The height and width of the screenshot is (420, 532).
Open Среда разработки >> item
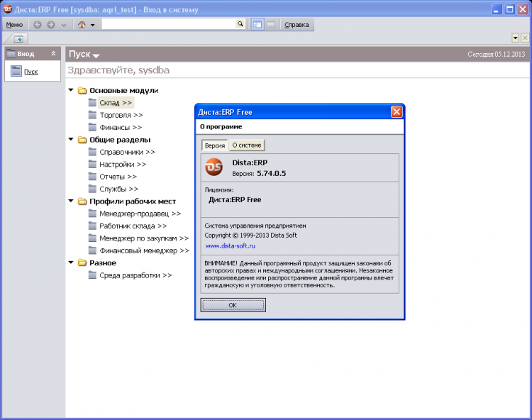tap(135, 275)
